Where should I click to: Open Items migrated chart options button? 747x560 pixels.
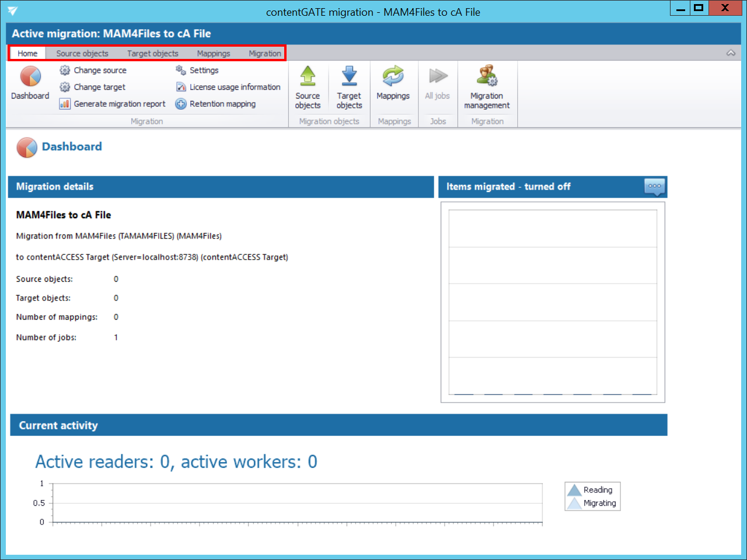pyautogui.click(x=654, y=187)
